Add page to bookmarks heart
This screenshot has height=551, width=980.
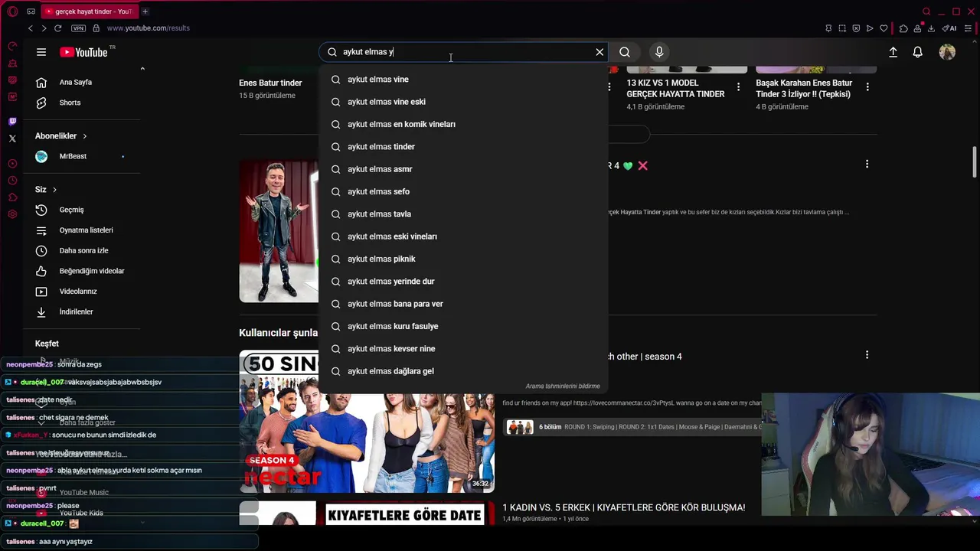[884, 28]
